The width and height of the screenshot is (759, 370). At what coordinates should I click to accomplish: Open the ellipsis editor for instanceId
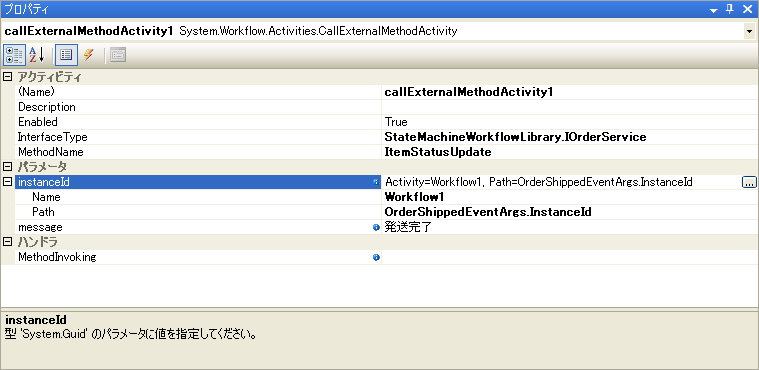pos(749,182)
